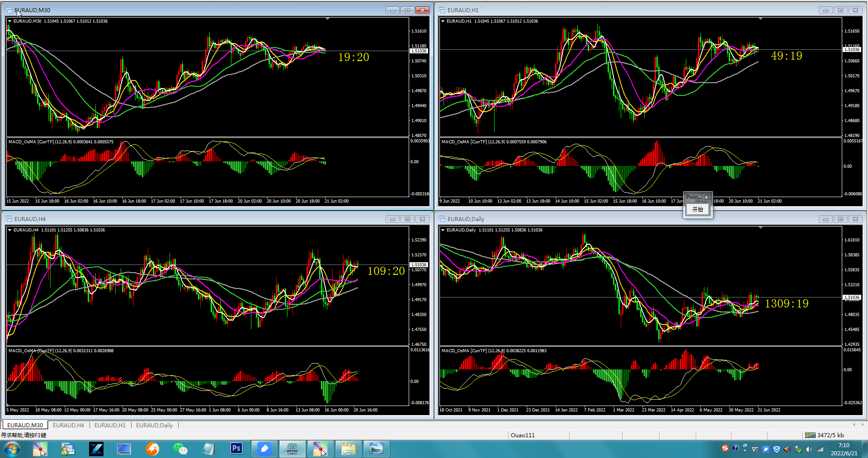
Task: Minimize the EURAUD,M30 chart window
Action: tap(392, 10)
